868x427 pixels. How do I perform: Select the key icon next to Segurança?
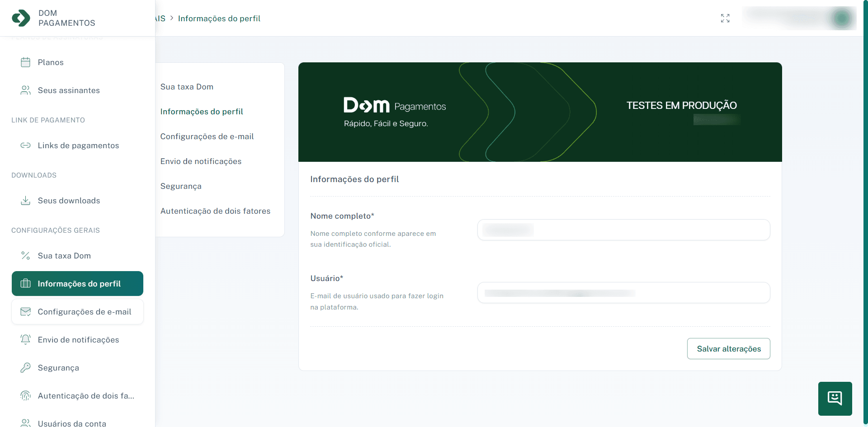tap(26, 367)
